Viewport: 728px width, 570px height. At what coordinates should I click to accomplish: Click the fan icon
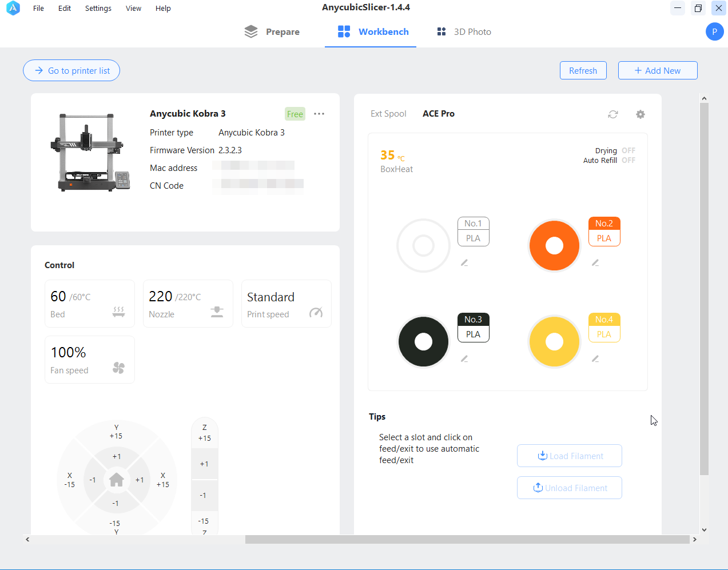(x=119, y=368)
